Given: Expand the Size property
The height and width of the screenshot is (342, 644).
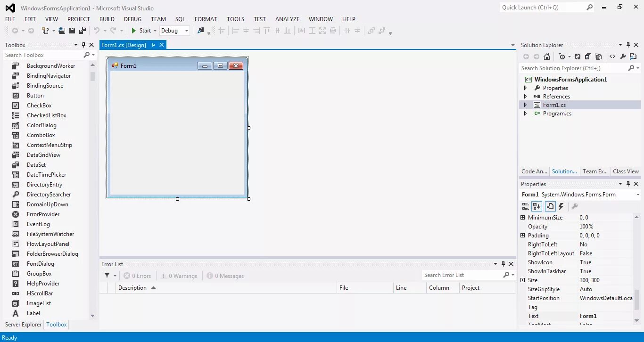Looking at the screenshot, I should [522, 280].
